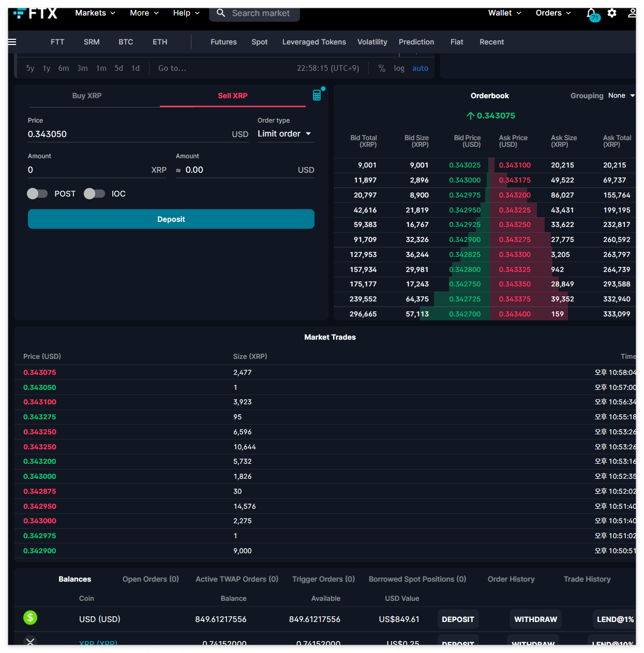Open the hamburger sidebar menu

pyautogui.click(x=12, y=42)
